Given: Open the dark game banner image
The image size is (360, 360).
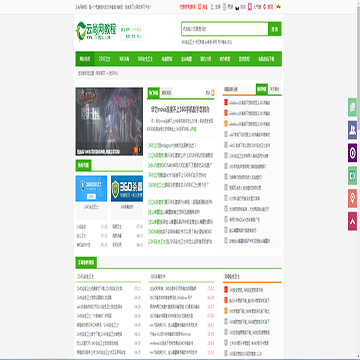Looking at the screenshot, I should coord(109,121).
